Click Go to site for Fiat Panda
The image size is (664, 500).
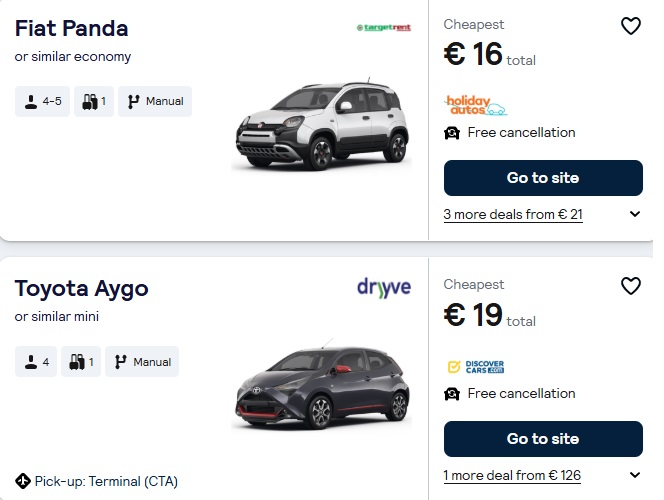543,178
